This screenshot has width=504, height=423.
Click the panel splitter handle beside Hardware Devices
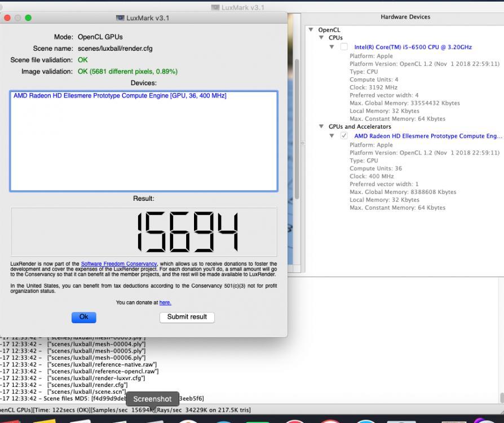click(x=303, y=143)
